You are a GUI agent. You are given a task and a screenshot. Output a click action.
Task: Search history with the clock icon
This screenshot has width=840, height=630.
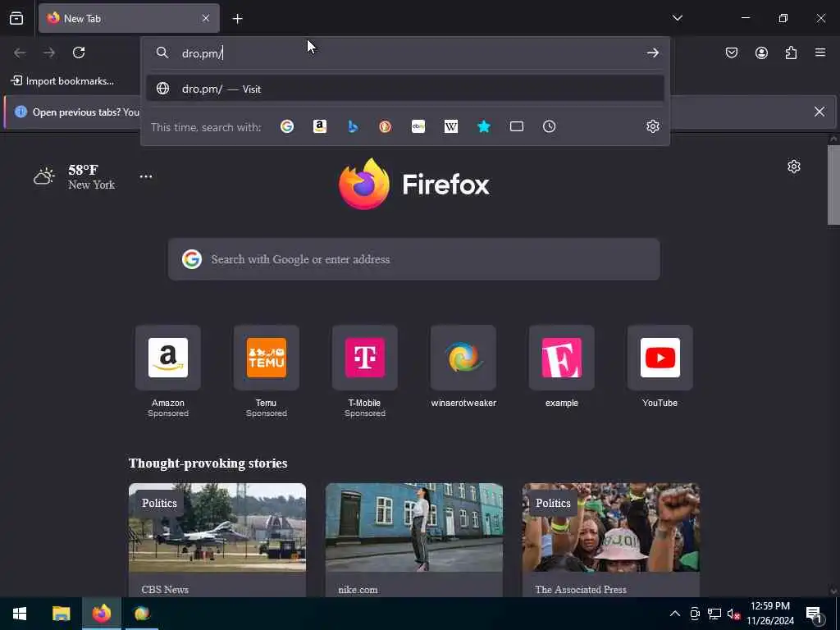click(x=549, y=126)
